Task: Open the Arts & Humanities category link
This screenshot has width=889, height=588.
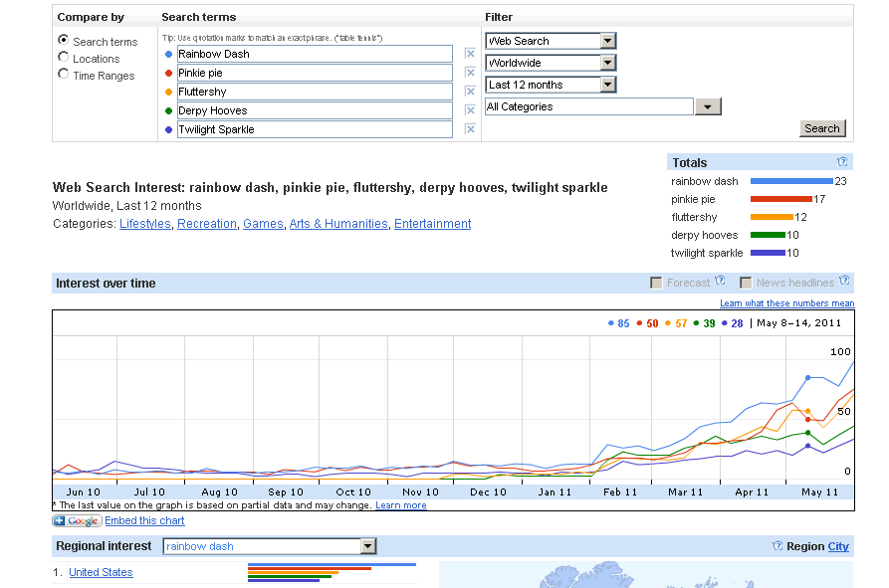Action: (x=338, y=224)
